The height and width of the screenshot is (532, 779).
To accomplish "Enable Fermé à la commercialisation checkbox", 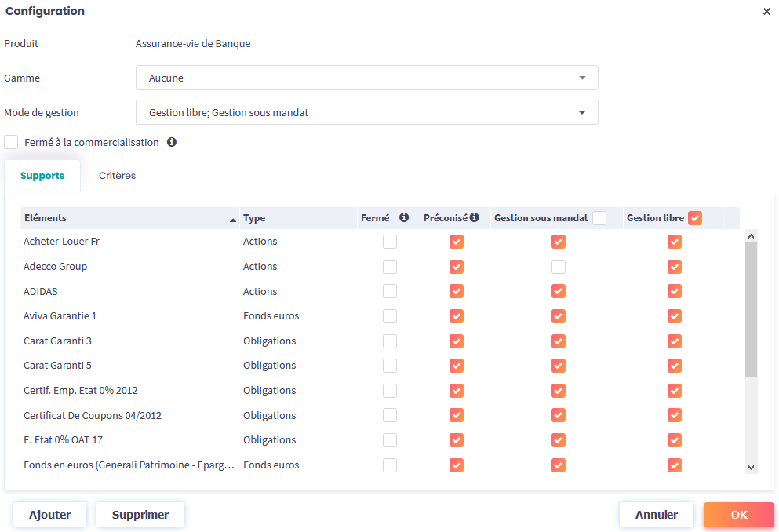I will tap(11, 142).
